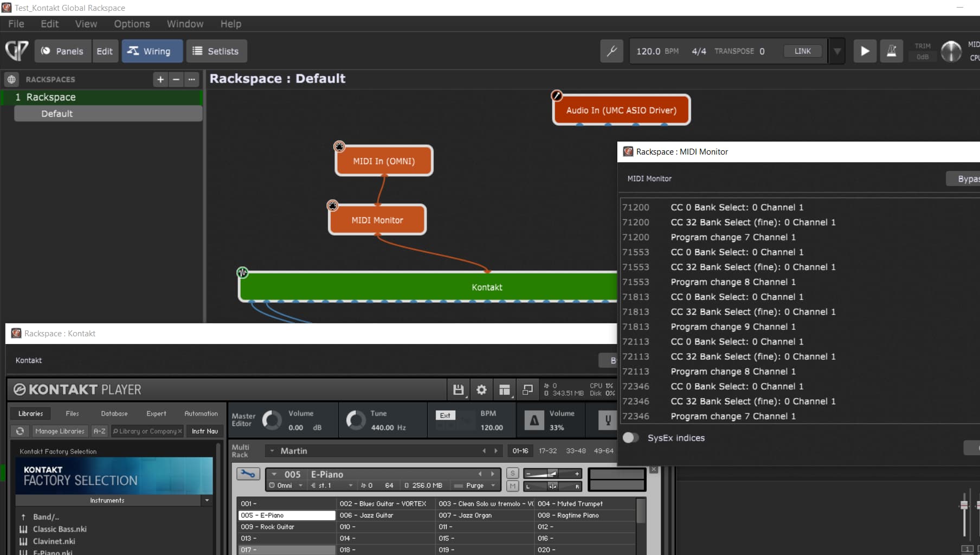This screenshot has width=980, height=555.
Task: Remove rackspace with the minus icon
Action: 176,79
